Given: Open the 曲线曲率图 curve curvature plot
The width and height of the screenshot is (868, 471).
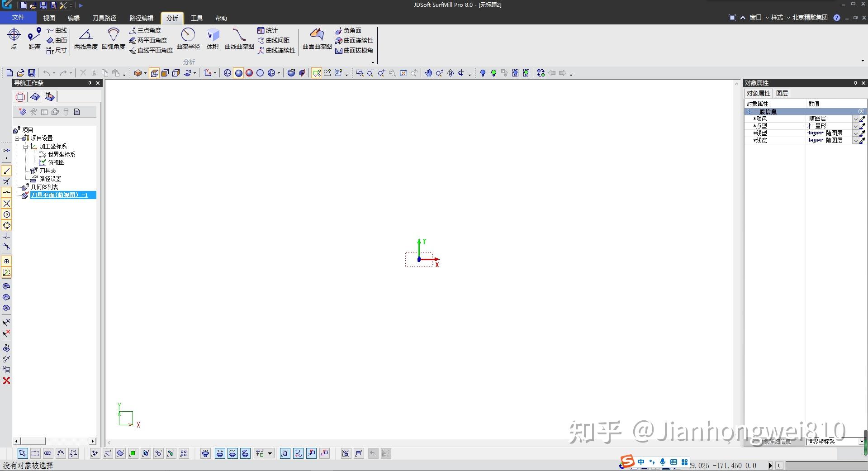Looking at the screenshot, I should point(239,39).
